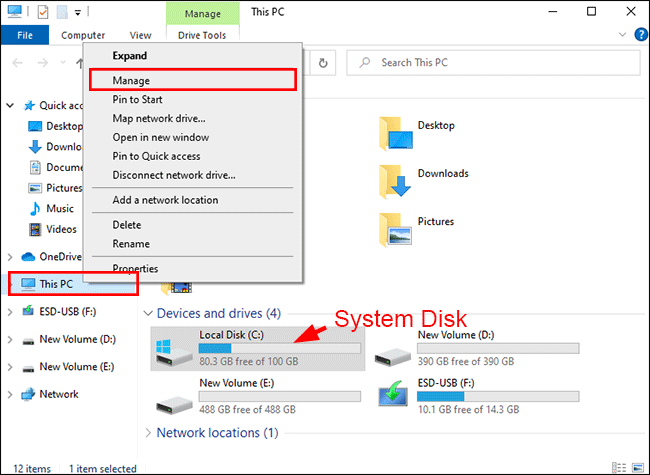Click the Refresh button beside address bar
The image size is (650, 475).
[323, 63]
